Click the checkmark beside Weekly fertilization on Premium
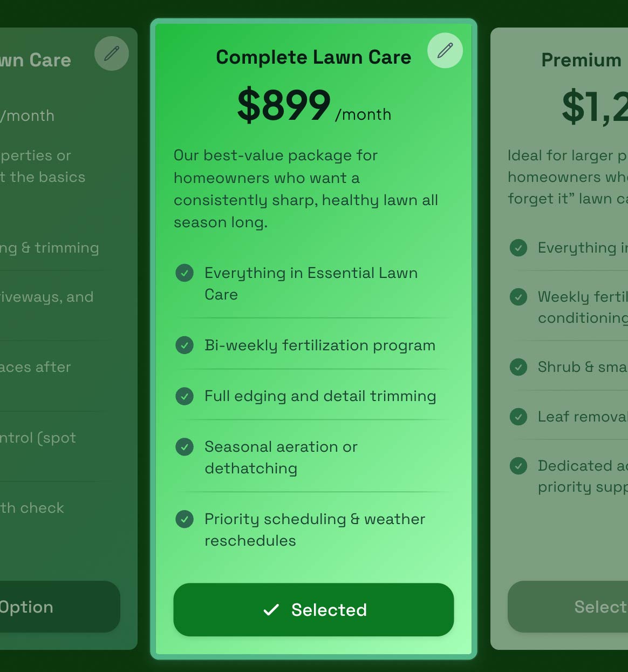Image resolution: width=628 pixels, height=672 pixels. coord(518,297)
